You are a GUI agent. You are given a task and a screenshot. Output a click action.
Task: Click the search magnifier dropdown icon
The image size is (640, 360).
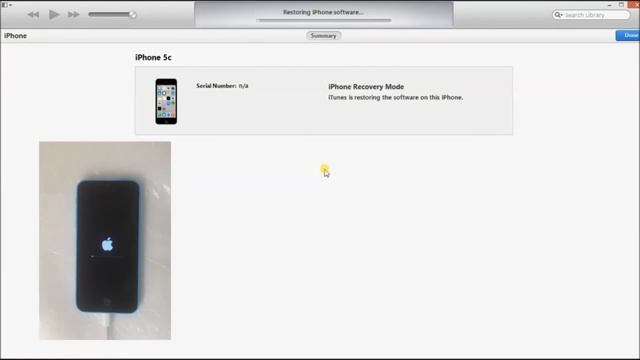pos(558,15)
